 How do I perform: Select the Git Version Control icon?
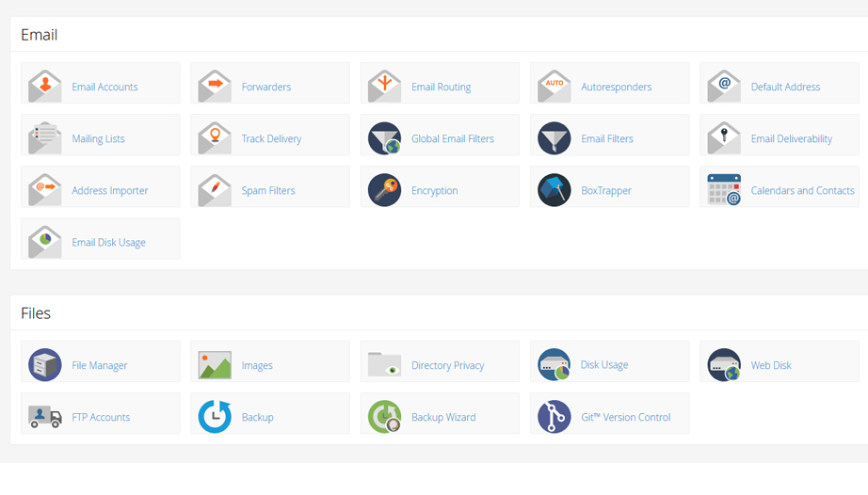click(554, 417)
